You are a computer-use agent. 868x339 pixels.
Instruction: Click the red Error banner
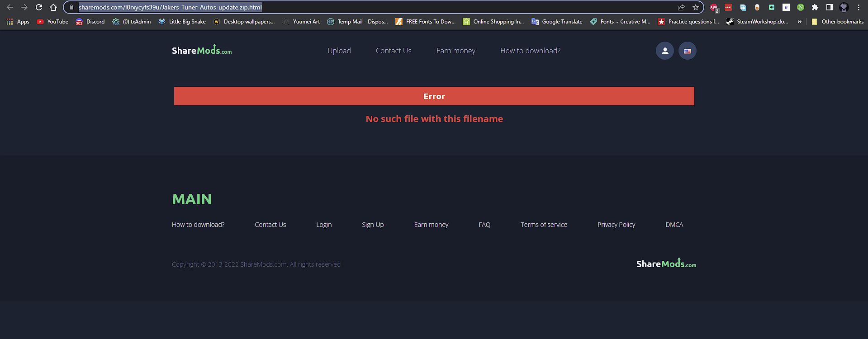[434, 96]
